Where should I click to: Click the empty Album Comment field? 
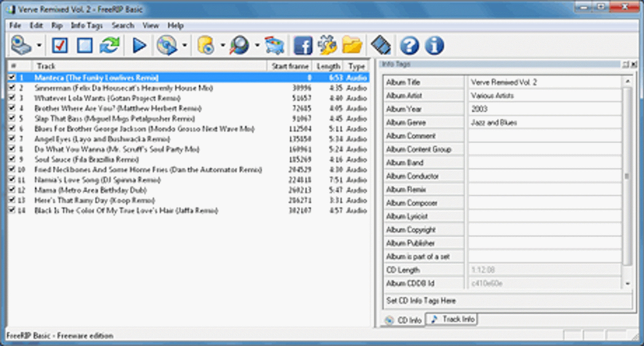pyautogui.click(x=544, y=136)
